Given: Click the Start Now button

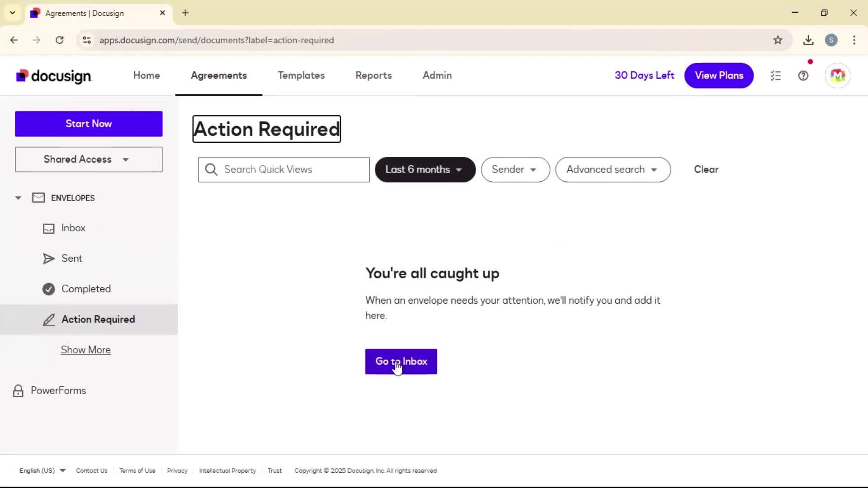Looking at the screenshot, I should 89,124.
